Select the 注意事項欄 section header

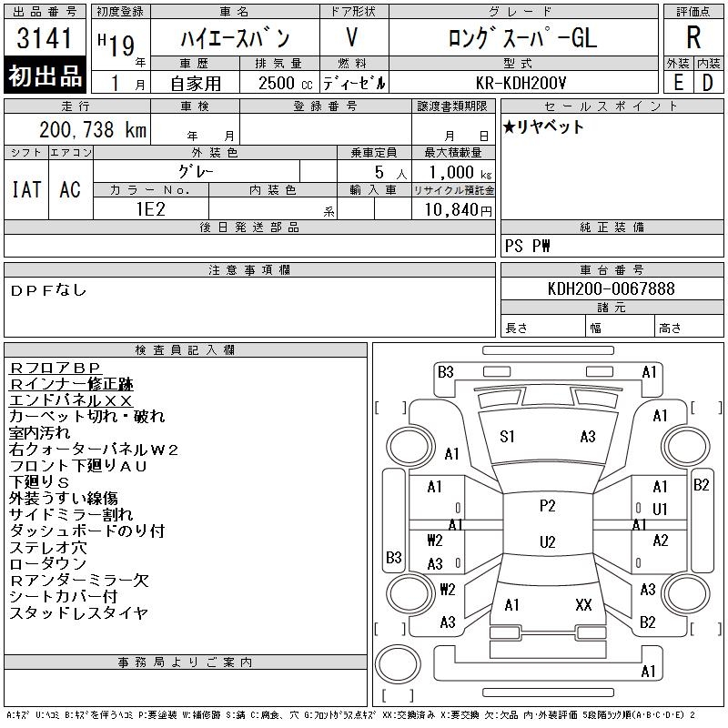[x=249, y=269]
